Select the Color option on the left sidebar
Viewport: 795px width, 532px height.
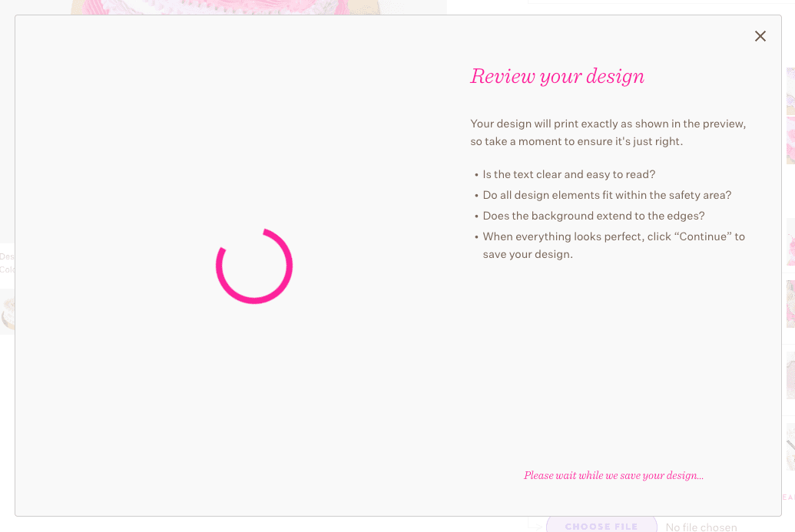(7, 269)
